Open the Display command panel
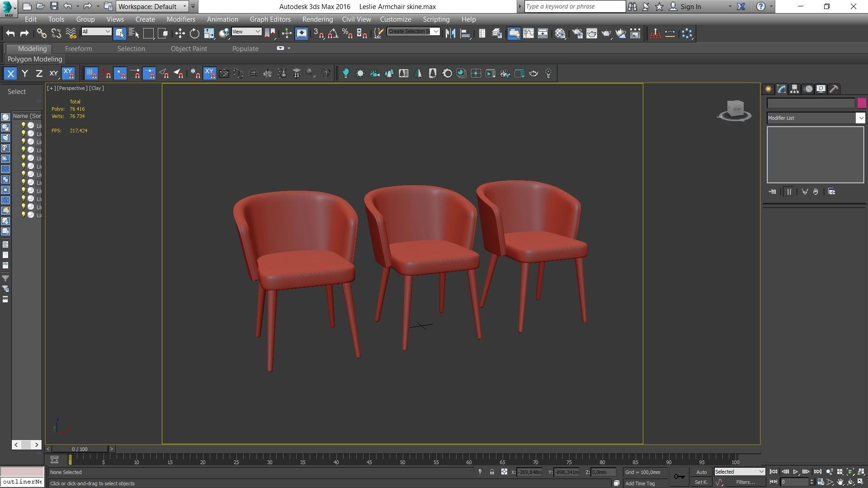The image size is (868, 488). 821,89
